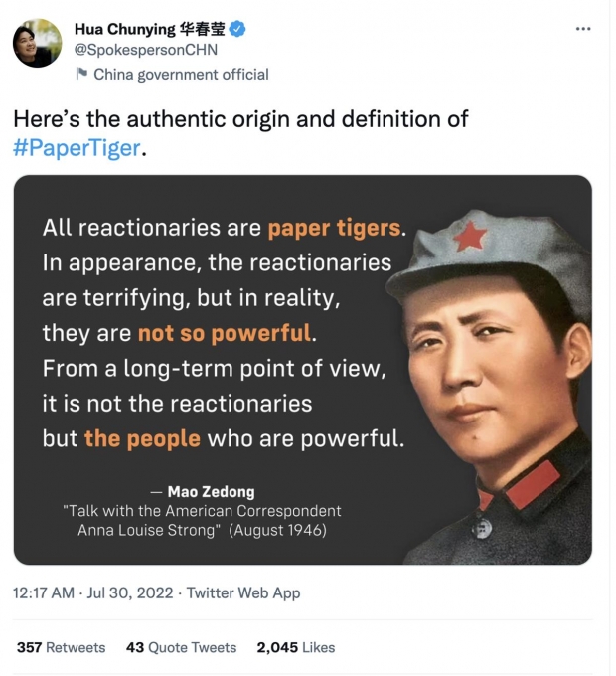Image resolution: width=616 pixels, height=676 pixels.
Task: Open the Twitter Web App source link
Action: (243, 592)
